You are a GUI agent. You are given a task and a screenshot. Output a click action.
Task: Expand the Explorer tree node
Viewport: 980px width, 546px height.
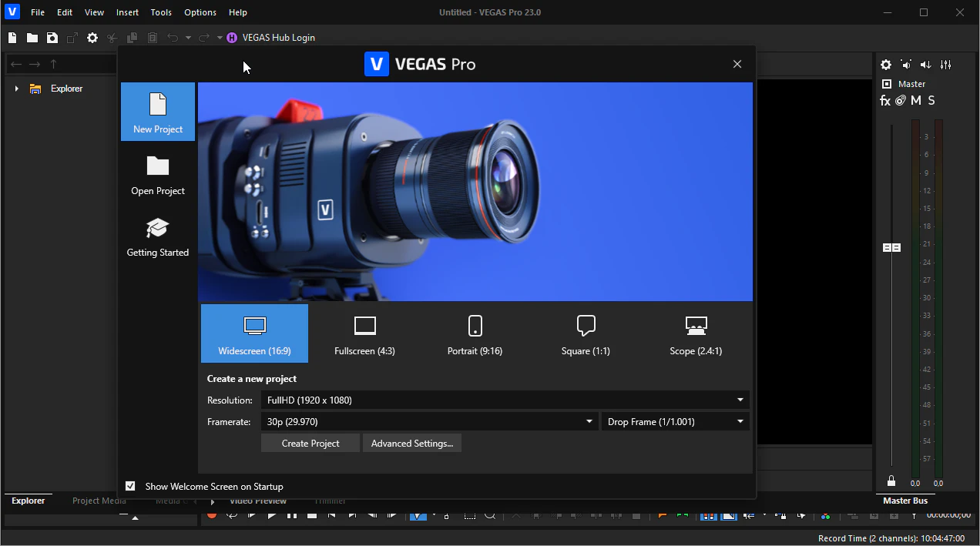tap(16, 89)
